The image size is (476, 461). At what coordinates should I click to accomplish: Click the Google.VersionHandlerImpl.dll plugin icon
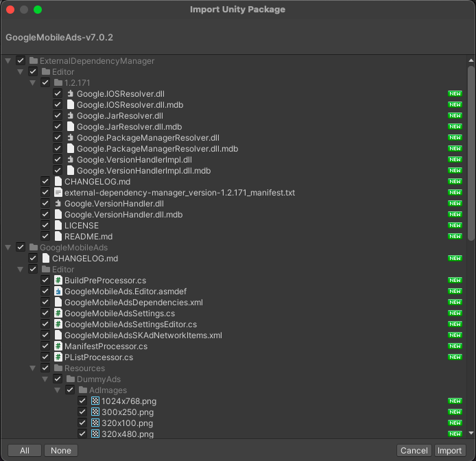coord(70,159)
